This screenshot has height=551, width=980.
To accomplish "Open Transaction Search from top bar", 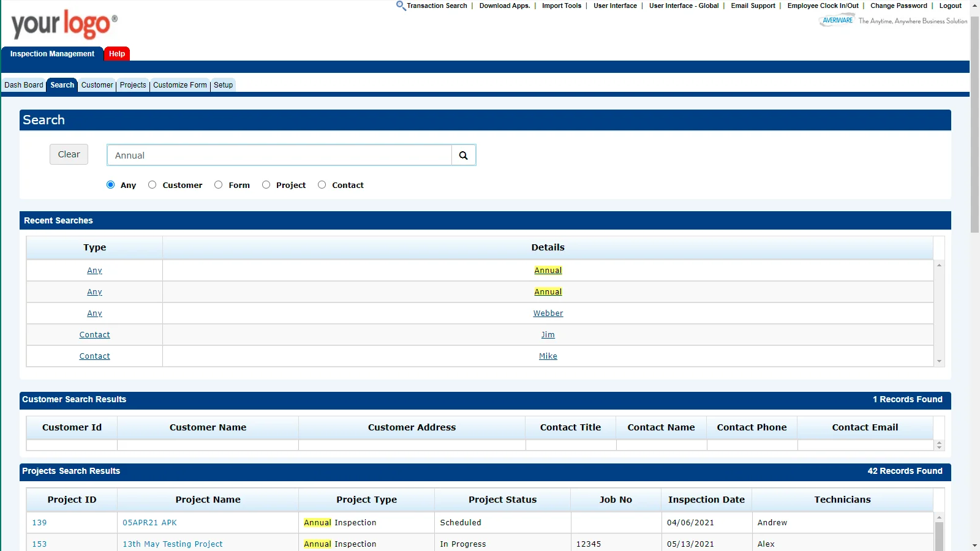I will (x=436, y=6).
